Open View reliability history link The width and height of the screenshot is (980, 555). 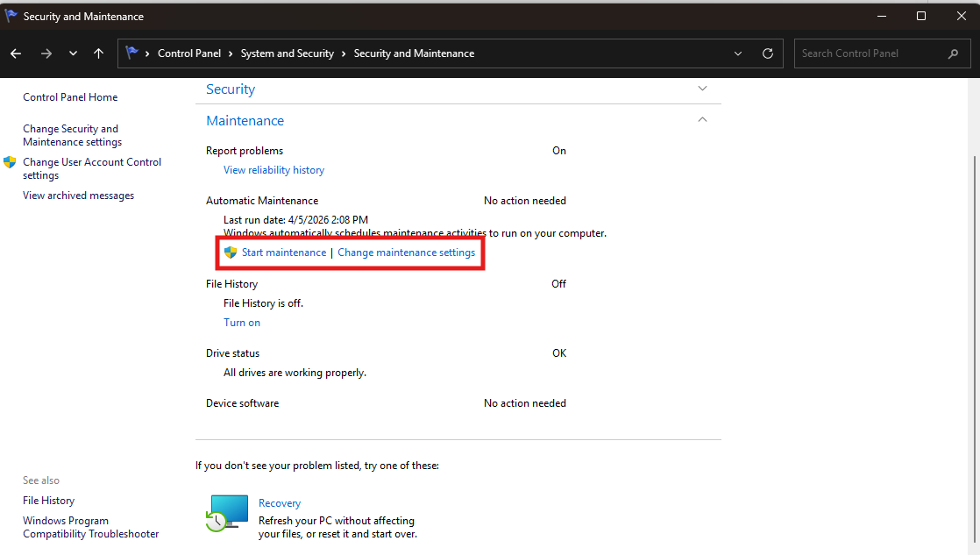click(x=273, y=170)
